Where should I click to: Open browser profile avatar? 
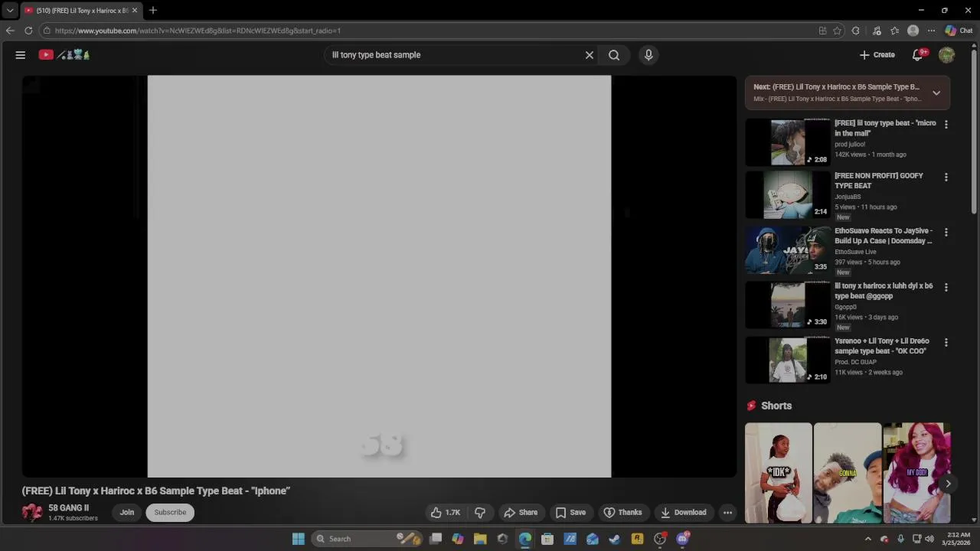click(x=913, y=31)
